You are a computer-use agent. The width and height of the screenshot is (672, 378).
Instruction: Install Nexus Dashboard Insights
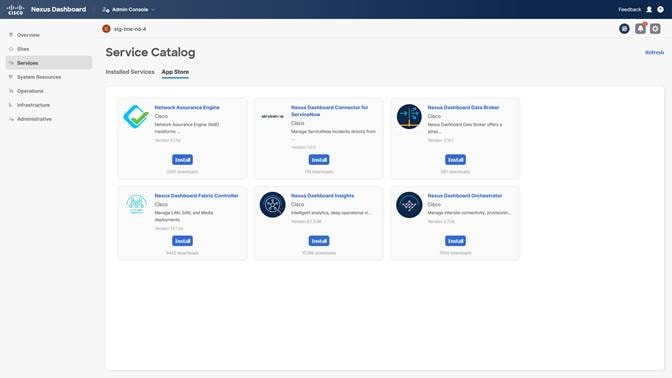(319, 241)
